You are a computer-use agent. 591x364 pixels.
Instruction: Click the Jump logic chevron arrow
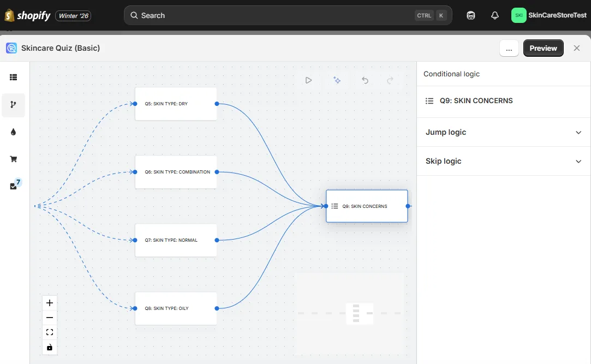pos(578,132)
